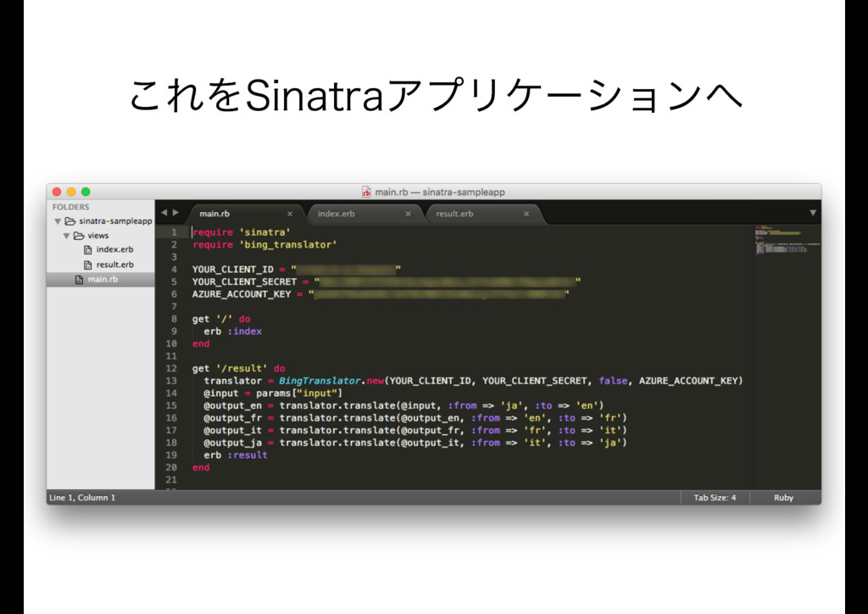This screenshot has height=614, width=868.
Task: Click params["input"] on line 14
Action: pyautogui.click(x=299, y=394)
